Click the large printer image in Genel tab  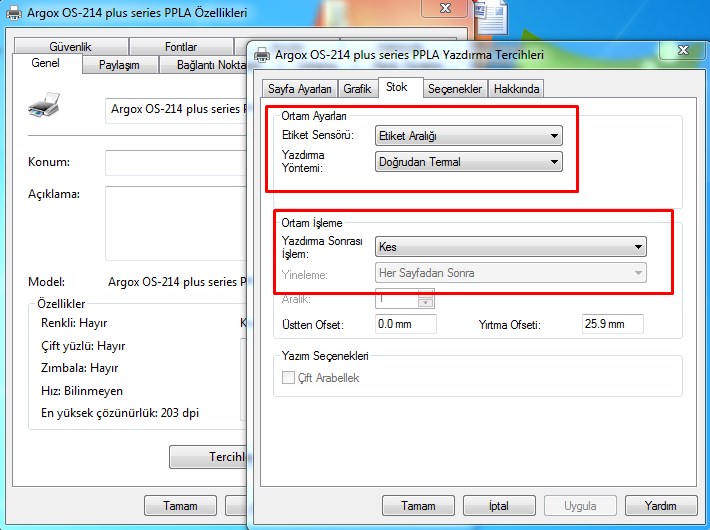[44, 105]
